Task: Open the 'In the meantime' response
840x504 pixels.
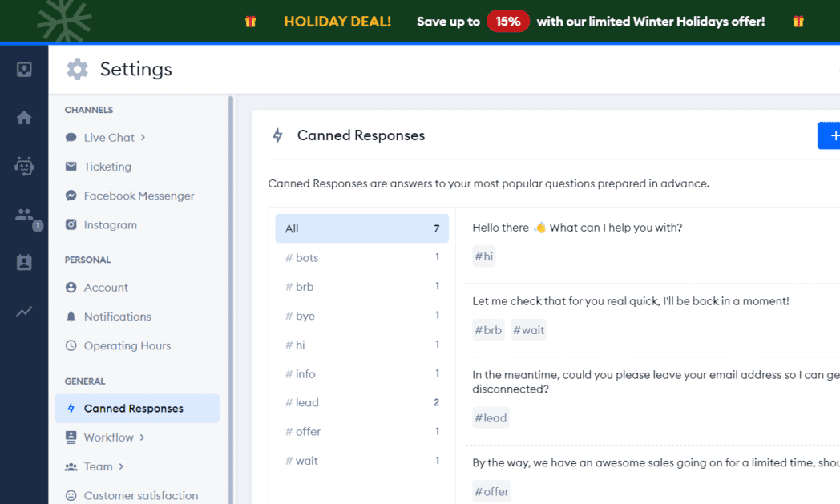Action: (x=656, y=381)
